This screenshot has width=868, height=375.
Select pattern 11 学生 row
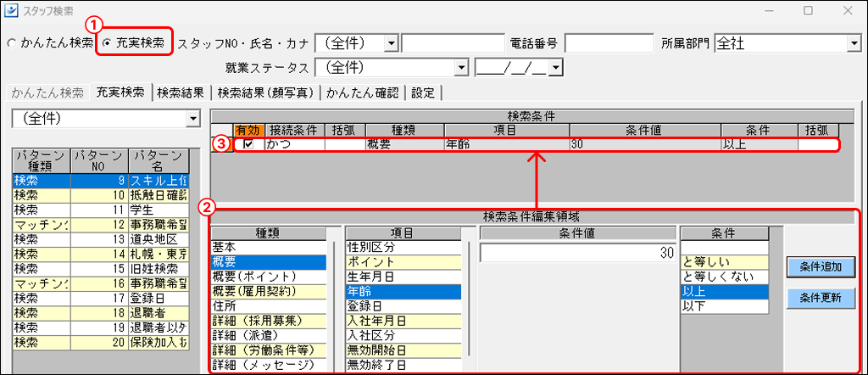pyautogui.click(x=100, y=210)
